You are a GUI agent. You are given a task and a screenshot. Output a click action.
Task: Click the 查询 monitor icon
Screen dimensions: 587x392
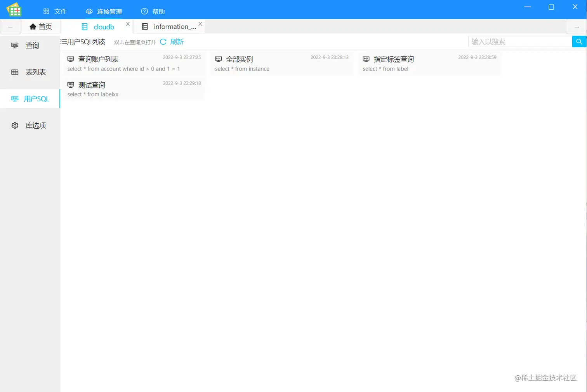(15, 45)
